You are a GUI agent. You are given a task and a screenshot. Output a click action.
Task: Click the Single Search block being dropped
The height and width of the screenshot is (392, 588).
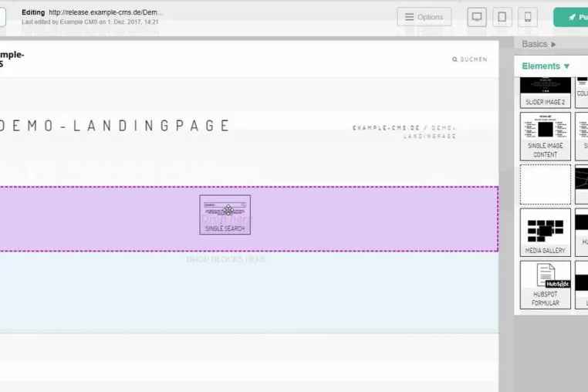point(225,215)
